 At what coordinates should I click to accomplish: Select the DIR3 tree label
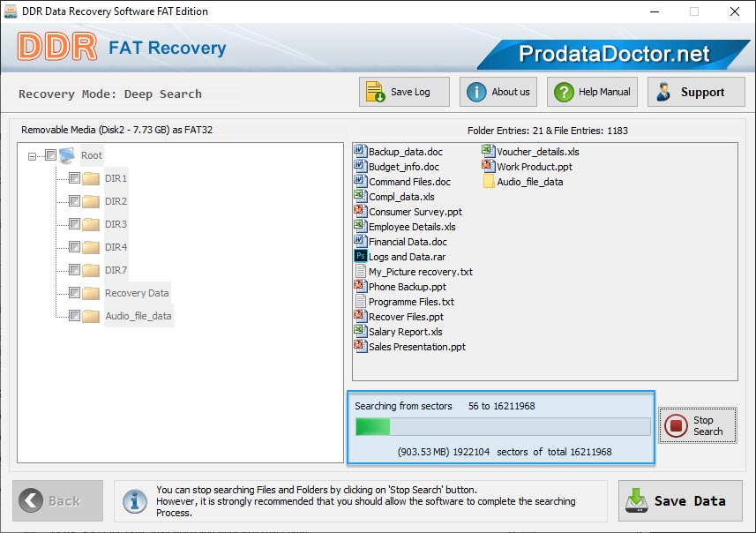click(116, 224)
